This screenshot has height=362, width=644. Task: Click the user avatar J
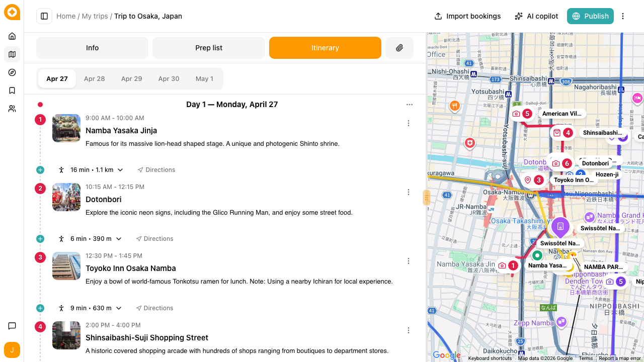tap(12, 350)
